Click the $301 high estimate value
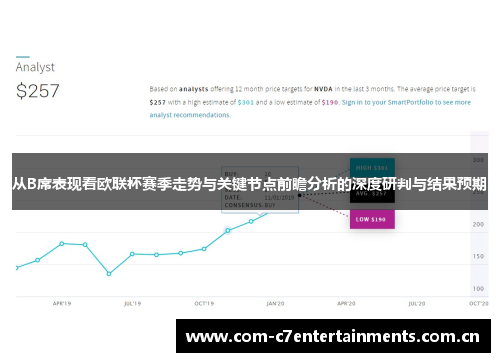 click(x=246, y=102)
